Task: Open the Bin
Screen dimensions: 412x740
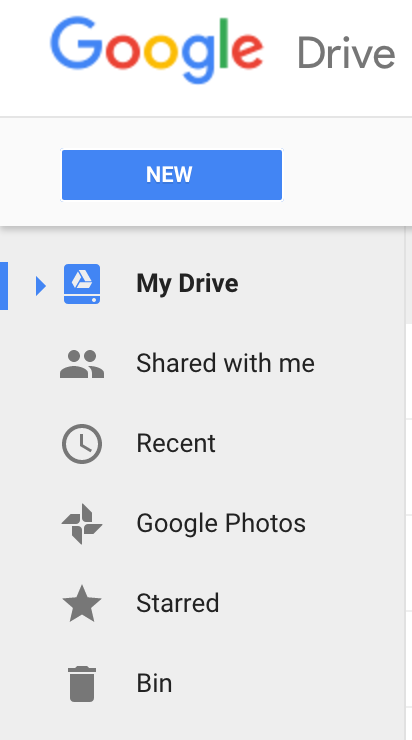Action: click(154, 683)
